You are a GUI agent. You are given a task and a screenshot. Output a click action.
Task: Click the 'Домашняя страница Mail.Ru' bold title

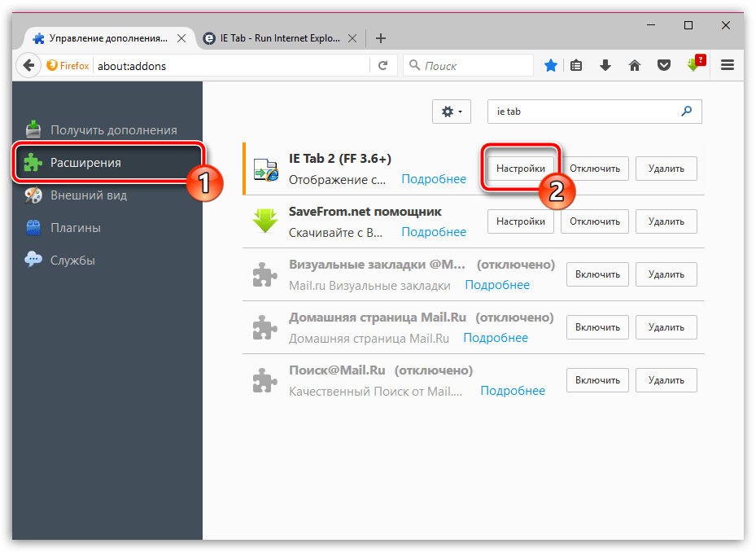pos(378,318)
